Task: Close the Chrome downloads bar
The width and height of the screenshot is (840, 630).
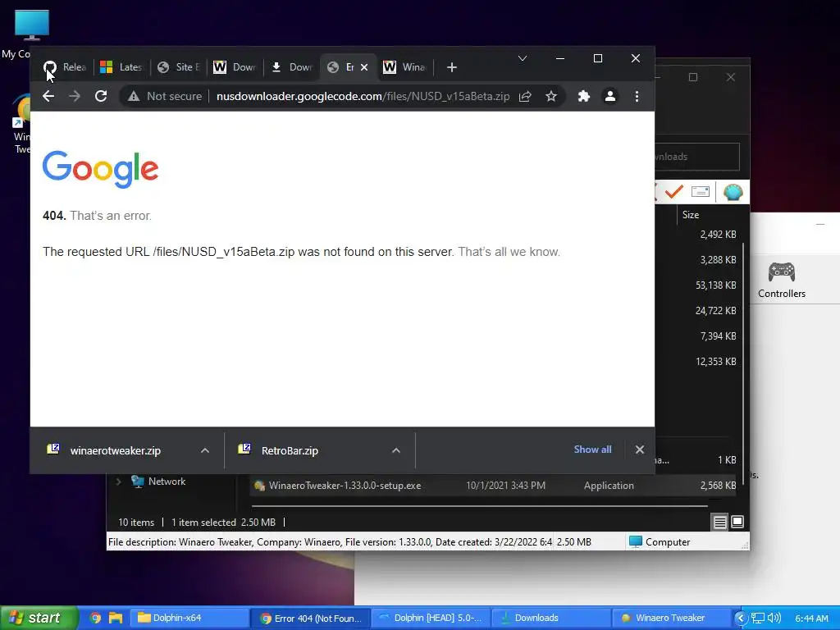Action: pyautogui.click(x=640, y=450)
